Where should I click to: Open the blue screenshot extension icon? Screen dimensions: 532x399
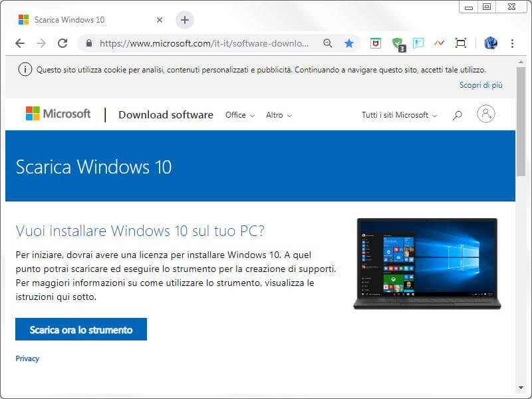[x=418, y=43]
